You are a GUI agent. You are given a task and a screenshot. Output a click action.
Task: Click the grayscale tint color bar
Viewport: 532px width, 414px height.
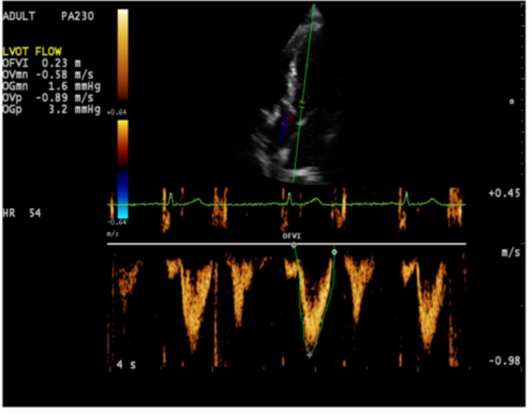pyautogui.click(x=123, y=54)
